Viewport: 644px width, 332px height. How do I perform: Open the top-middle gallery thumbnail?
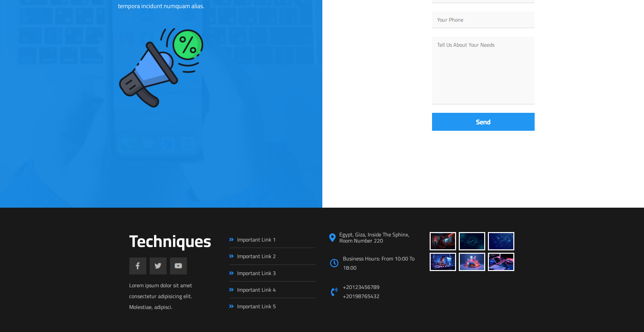point(472,241)
